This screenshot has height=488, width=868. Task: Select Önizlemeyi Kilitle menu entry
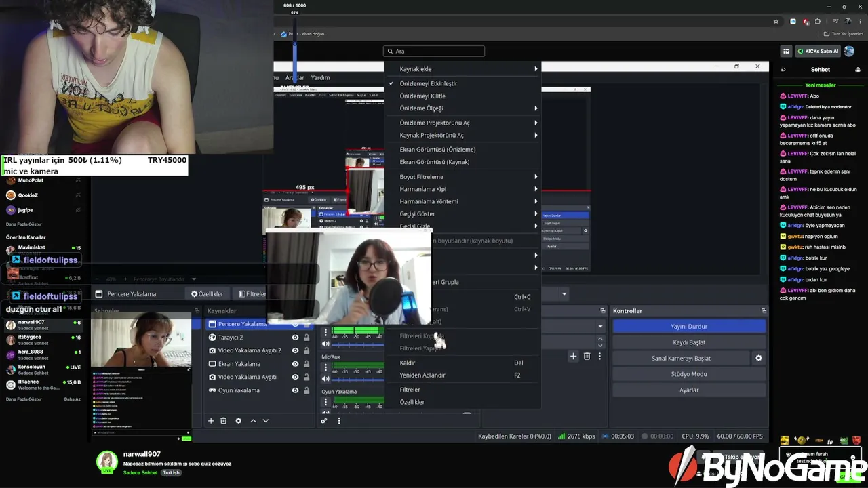(462, 96)
